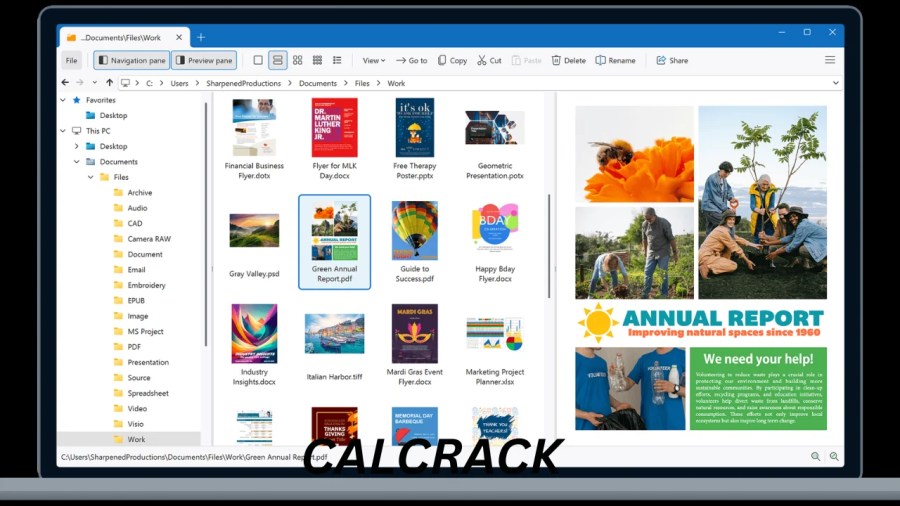
Task: Collapse the Files tree node
Action: (90, 177)
